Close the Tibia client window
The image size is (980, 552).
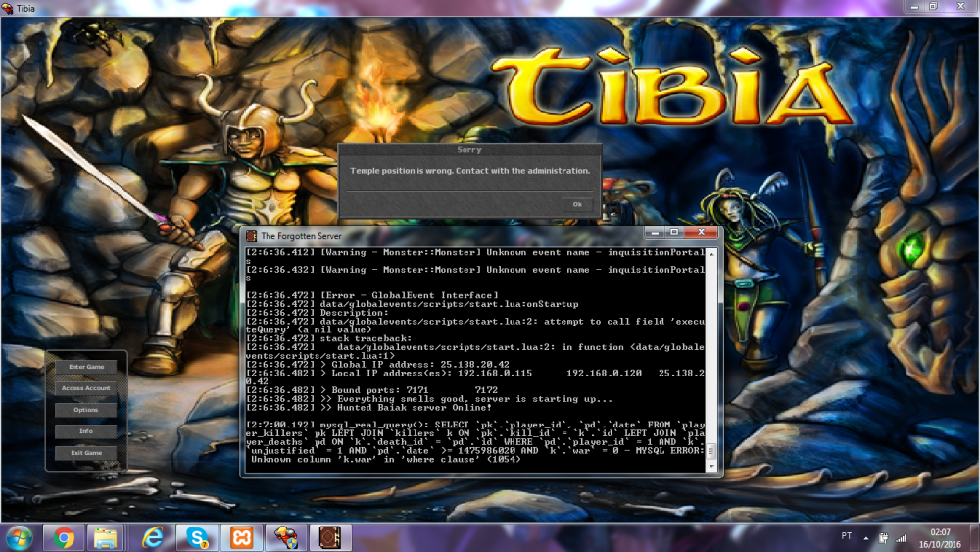(961, 7)
